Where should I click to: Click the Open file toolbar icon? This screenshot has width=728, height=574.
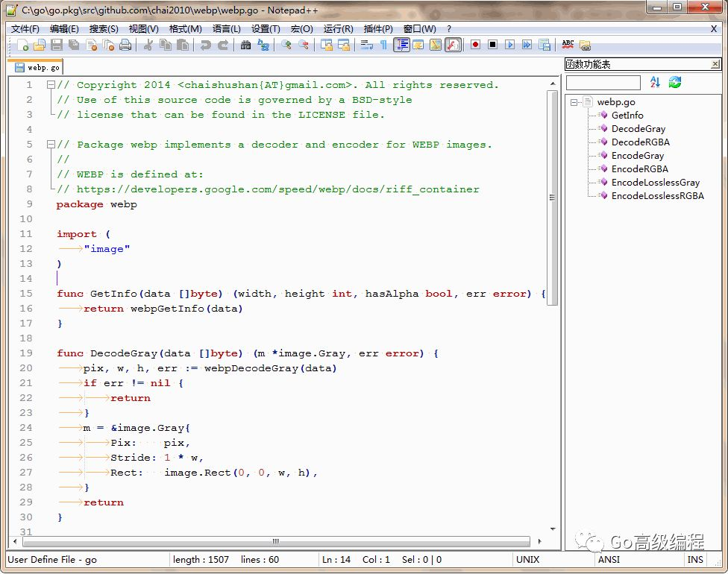click(x=40, y=45)
